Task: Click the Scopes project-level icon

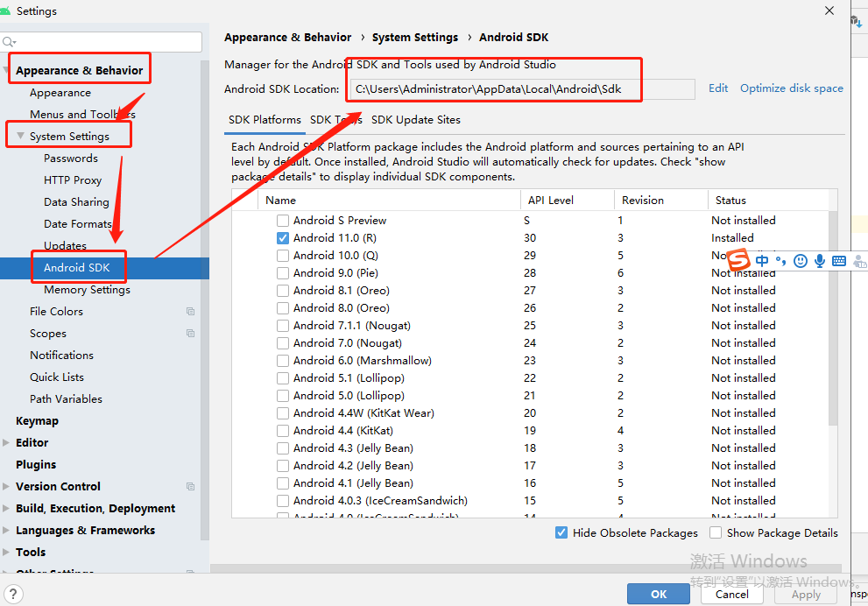Action: click(190, 333)
